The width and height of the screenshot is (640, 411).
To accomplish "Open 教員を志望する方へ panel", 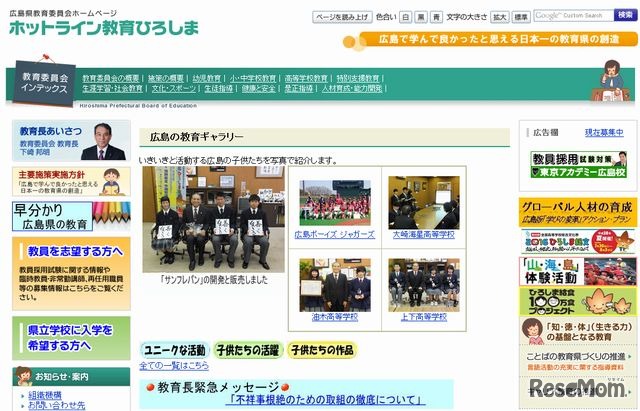I will 71,273.
